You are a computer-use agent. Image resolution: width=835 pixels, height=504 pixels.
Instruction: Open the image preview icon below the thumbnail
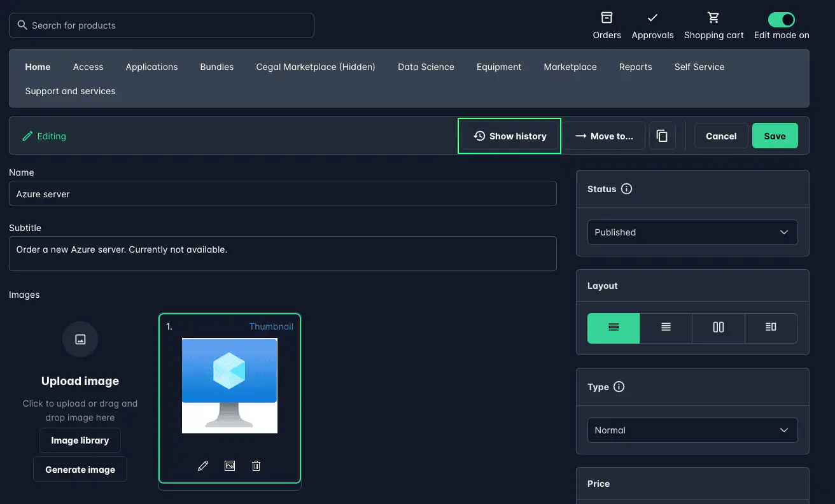pos(229,465)
